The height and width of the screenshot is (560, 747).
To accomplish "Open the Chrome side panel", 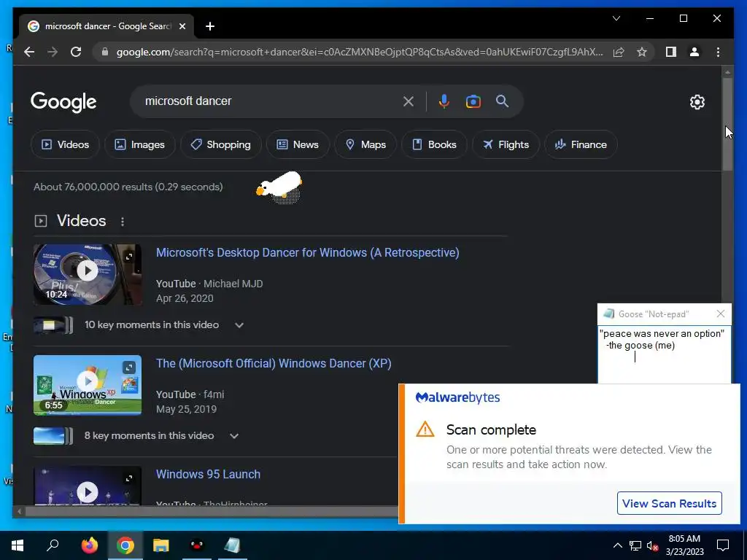I will (x=671, y=52).
